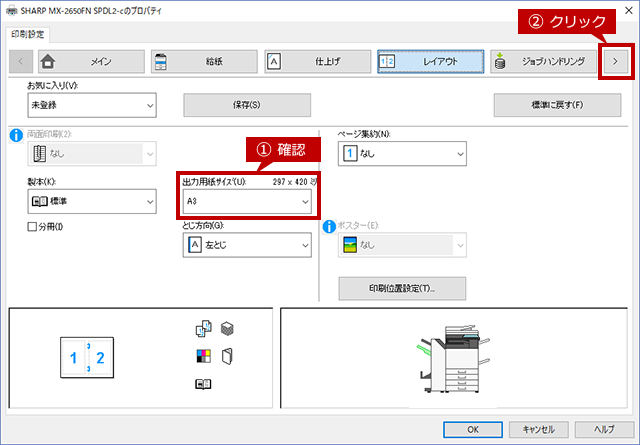This screenshot has width=640, height=445.
Task: Click the 印刷位置設定 button
Action: coord(402,289)
